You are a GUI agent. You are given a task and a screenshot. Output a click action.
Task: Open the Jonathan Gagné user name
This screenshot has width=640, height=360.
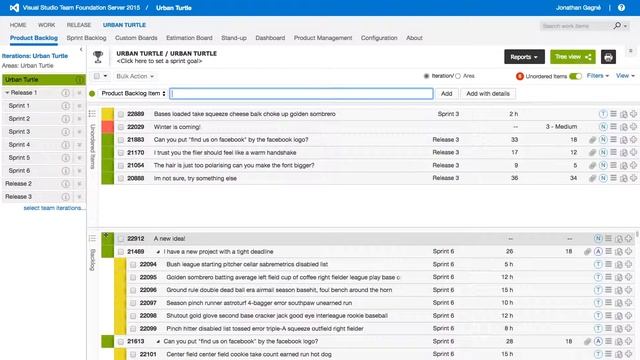tap(578, 8)
